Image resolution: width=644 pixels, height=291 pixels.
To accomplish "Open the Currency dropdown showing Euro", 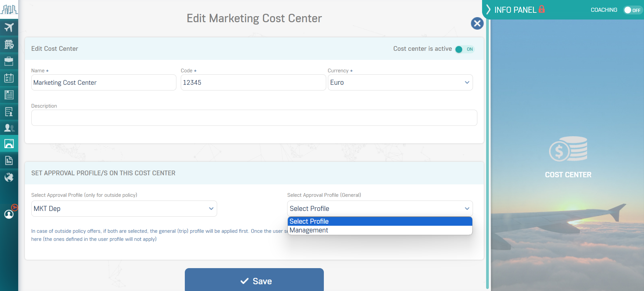I will pyautogui.click(x=400, y=83).
